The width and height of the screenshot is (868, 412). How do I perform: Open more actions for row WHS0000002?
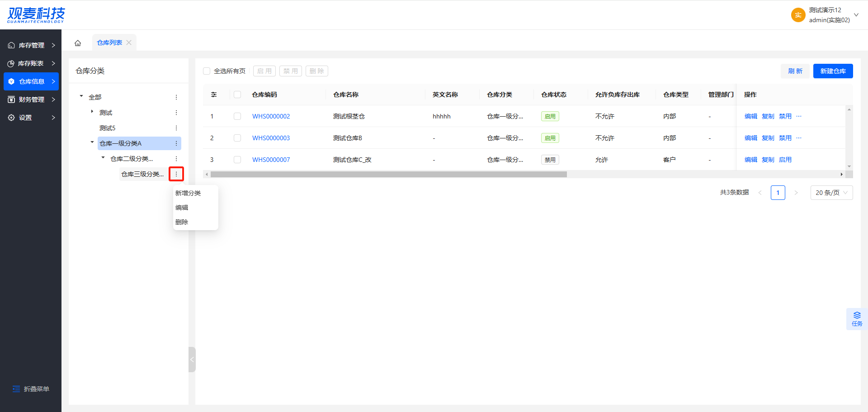[799, 116]
